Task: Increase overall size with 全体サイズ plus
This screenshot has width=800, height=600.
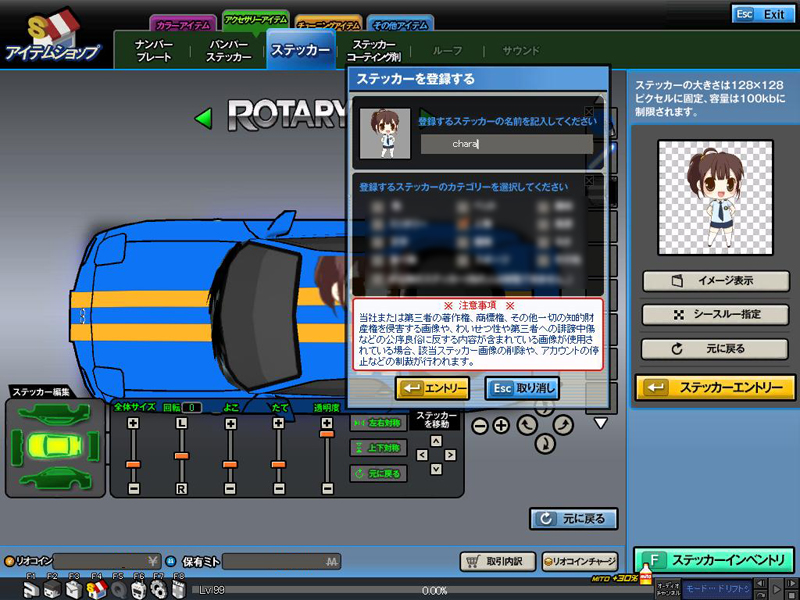Action: point(133,423)
